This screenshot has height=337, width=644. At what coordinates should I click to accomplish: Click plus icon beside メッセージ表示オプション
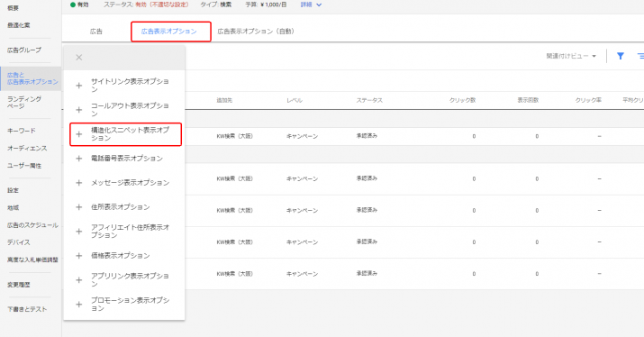[79, 183]
